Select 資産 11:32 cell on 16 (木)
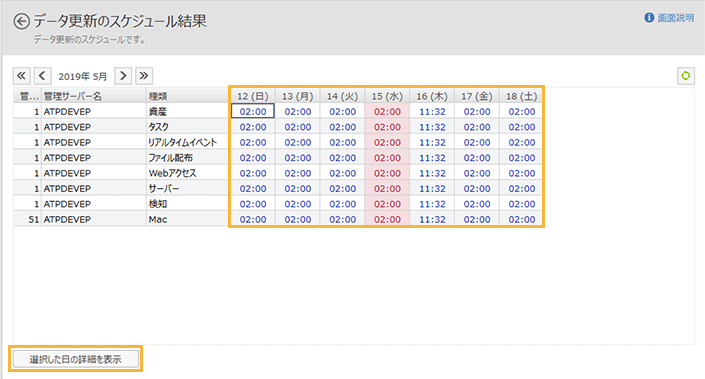Viewport: 705px width, 379px height. [x=432, y=111]
